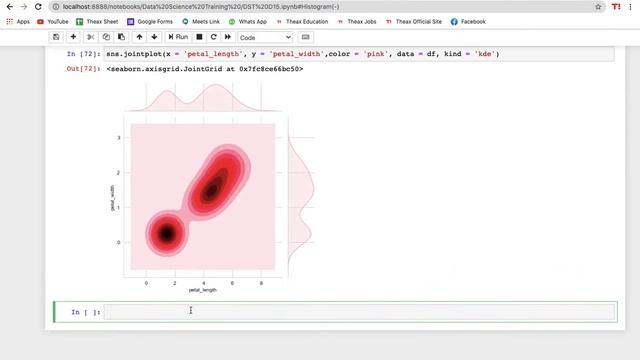Click the browser address bar URL
This screenshot has width=640, height=360.
tap(201, 7)
